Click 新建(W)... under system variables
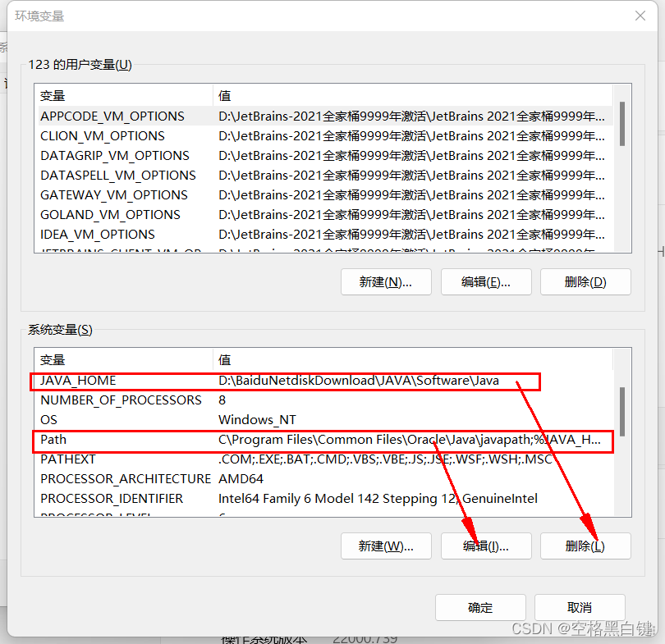Viewport: 665px width, 644px height. 386,546
